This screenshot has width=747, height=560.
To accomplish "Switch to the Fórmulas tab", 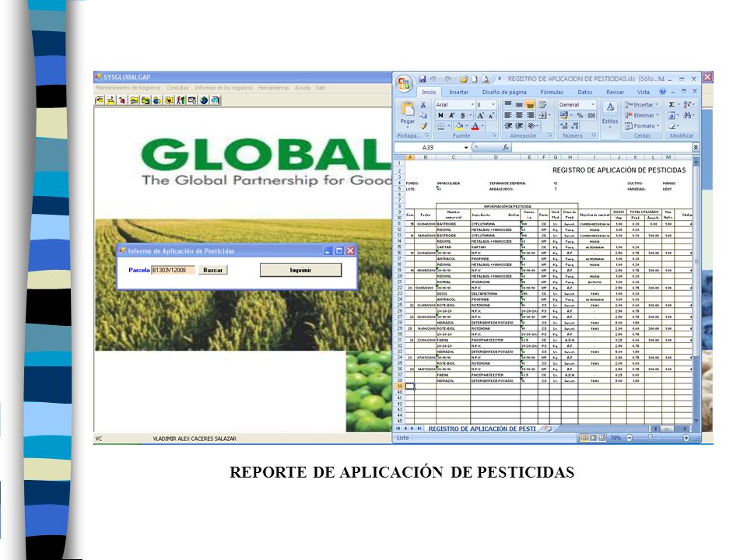I will (x=552, y=92).
